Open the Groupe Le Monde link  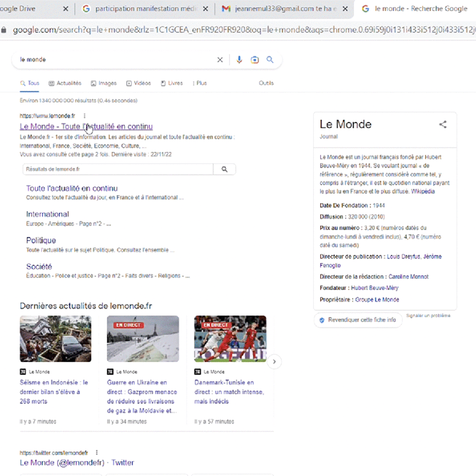pyautogui.click(x=377, y=299)
